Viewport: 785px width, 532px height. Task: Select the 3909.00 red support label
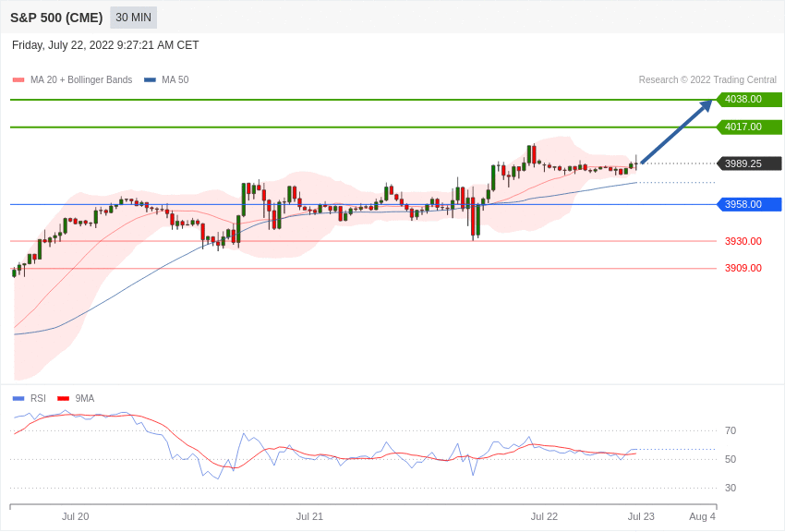point(743,268)
